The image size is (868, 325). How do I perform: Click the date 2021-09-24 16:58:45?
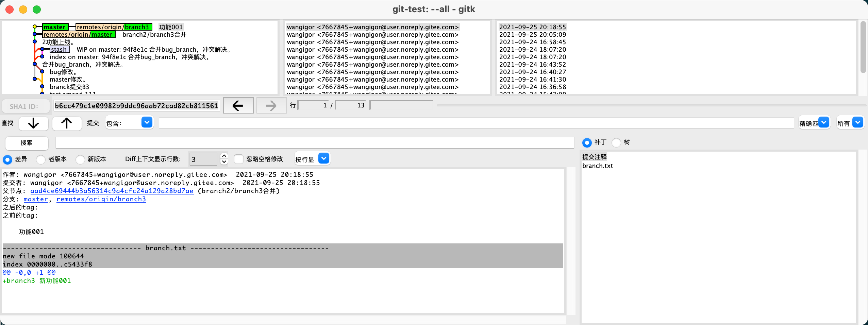tap(532, 42)
